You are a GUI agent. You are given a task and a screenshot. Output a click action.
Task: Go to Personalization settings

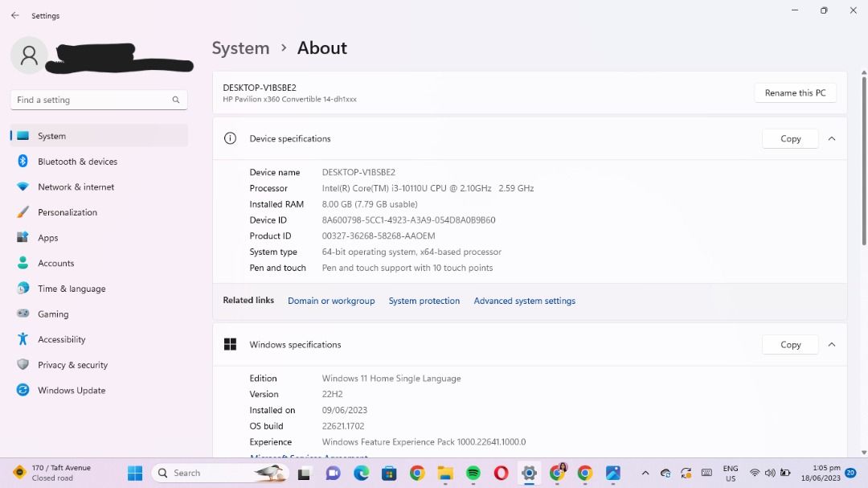pyautogui.click(x=67, y=212)
